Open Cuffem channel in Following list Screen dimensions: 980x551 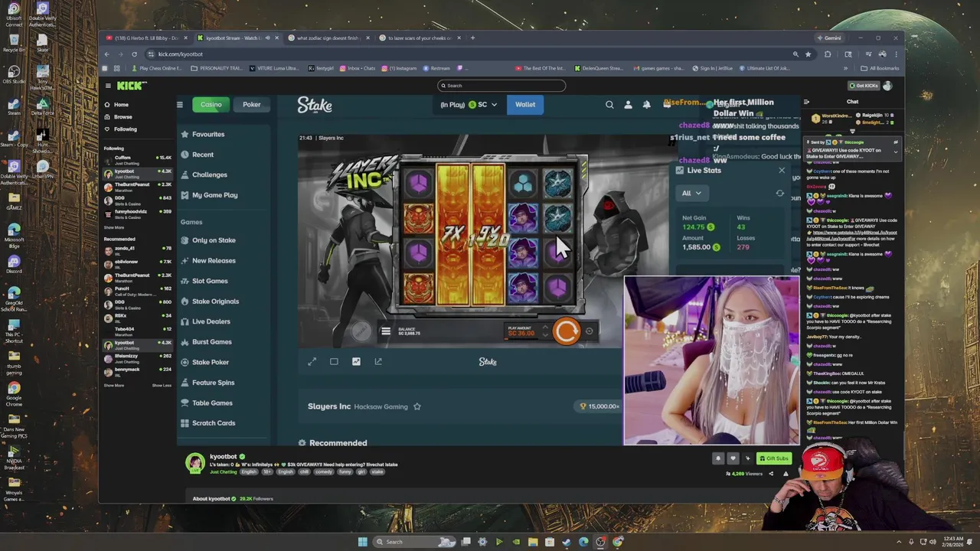pos(138,160)
